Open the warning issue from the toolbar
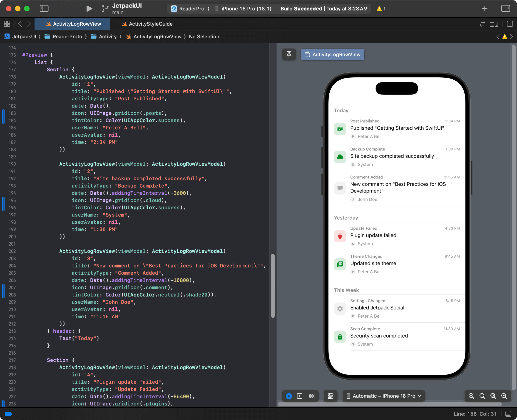Image resolution: width=517 pixels, height=420 pixels. point(381,8)
